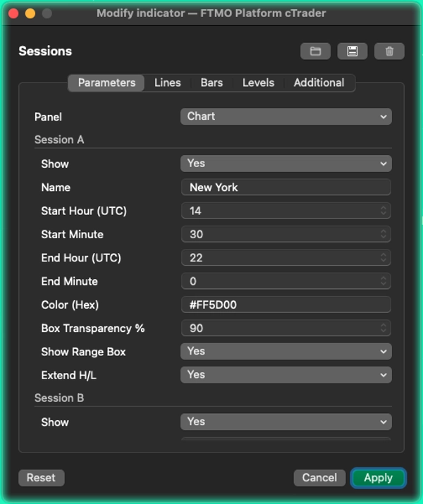Open the load preset folder icon
Viewport: 423px width, 504px height.
315,51
